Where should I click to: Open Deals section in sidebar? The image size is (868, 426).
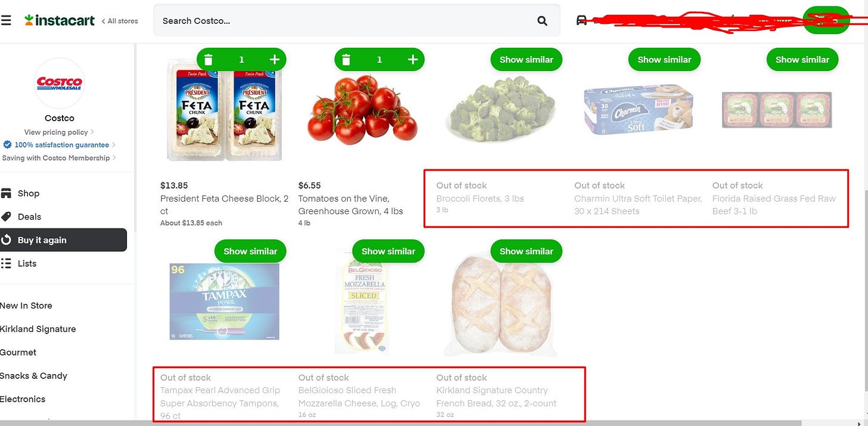[29, 217]
